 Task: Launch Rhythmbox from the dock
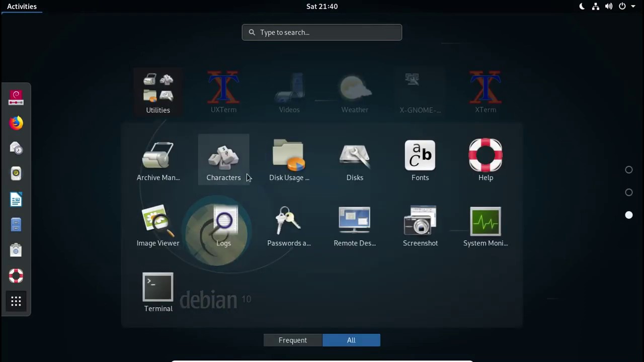16,174
